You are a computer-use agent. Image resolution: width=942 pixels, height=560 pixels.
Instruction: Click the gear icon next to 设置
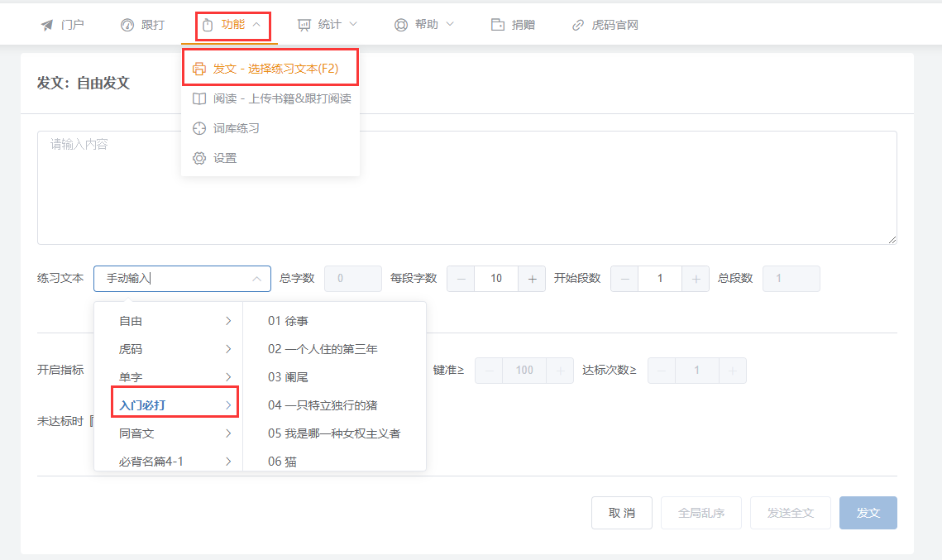click(x=199, y=158)
